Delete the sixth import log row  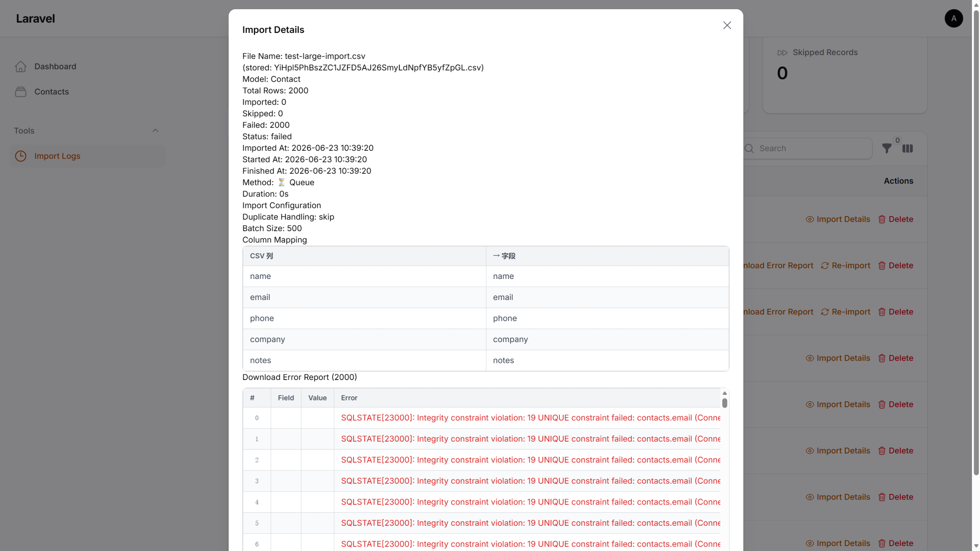[896, 451]
